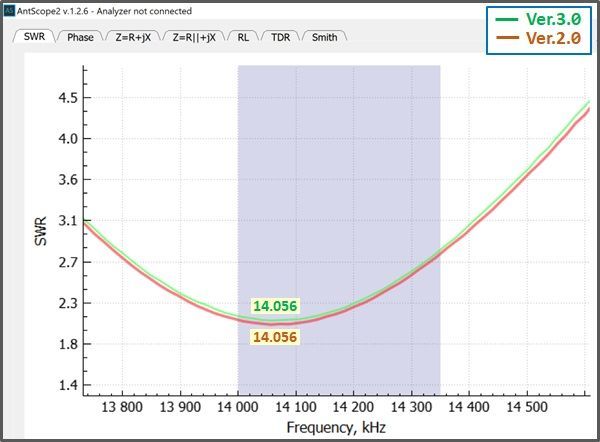The width and height of the screenshot is (600, 442).
Task: Click the Ver.2.0 legend entry
Action: (539, 38)
